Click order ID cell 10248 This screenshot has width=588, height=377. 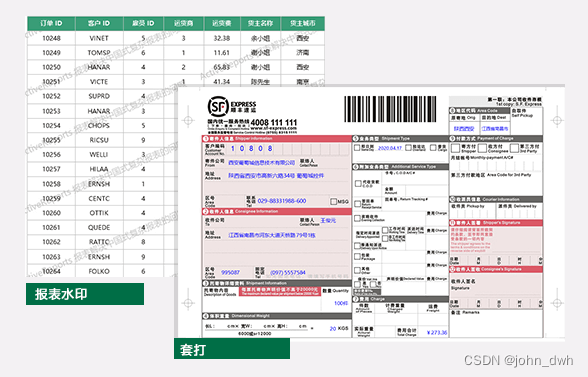coord(51,38)
